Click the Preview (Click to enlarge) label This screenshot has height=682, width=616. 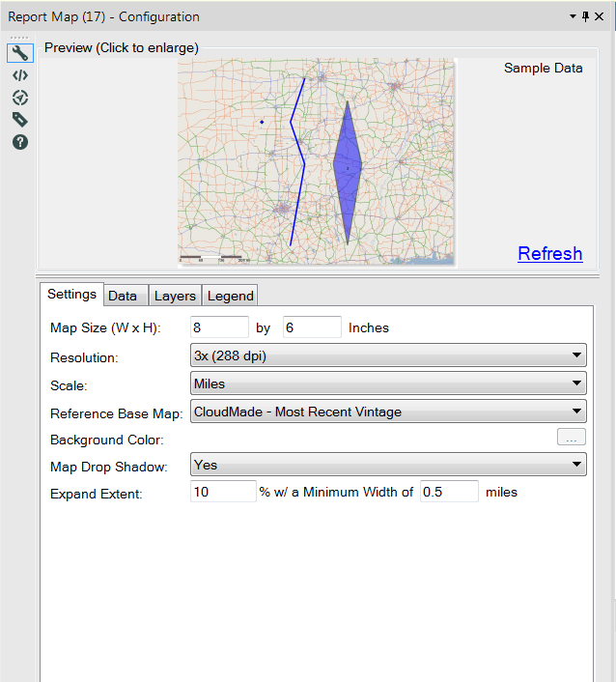coord(122,48)
